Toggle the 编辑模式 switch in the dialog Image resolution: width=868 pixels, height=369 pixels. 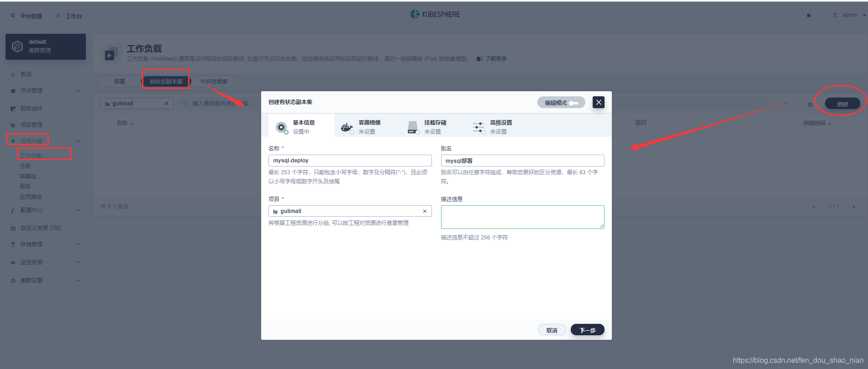[561, 103]
